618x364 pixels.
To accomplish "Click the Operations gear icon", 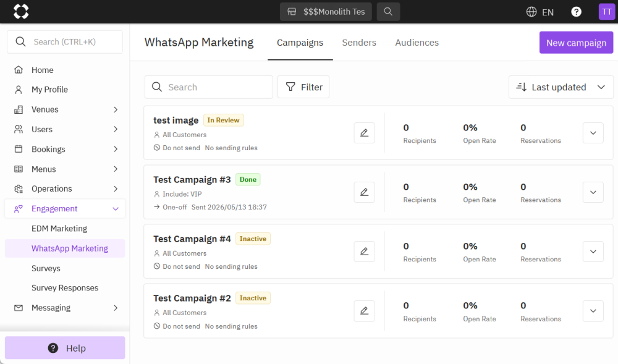I will [x=19, y=188].
